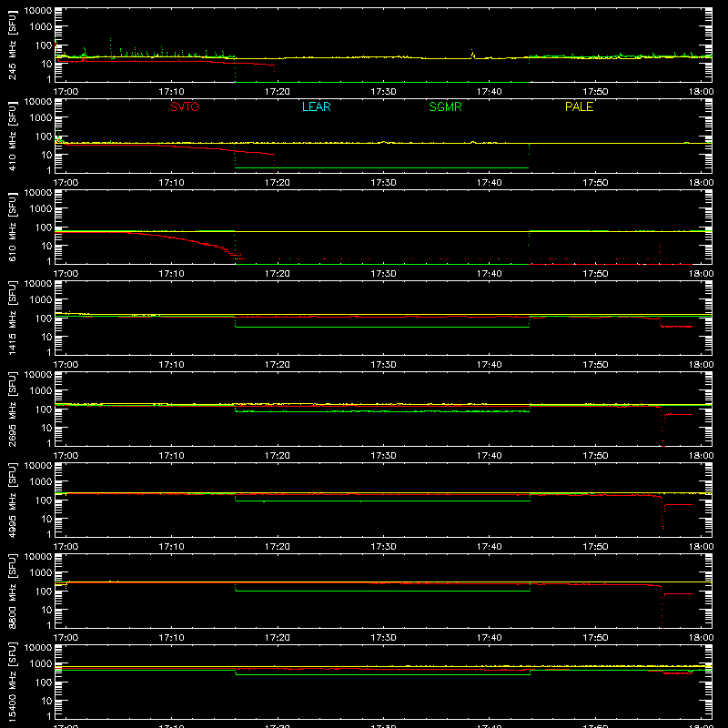Click the 10000 y-axis label of 4995 MHz panel
728x728 pixels.
point(38,466)
